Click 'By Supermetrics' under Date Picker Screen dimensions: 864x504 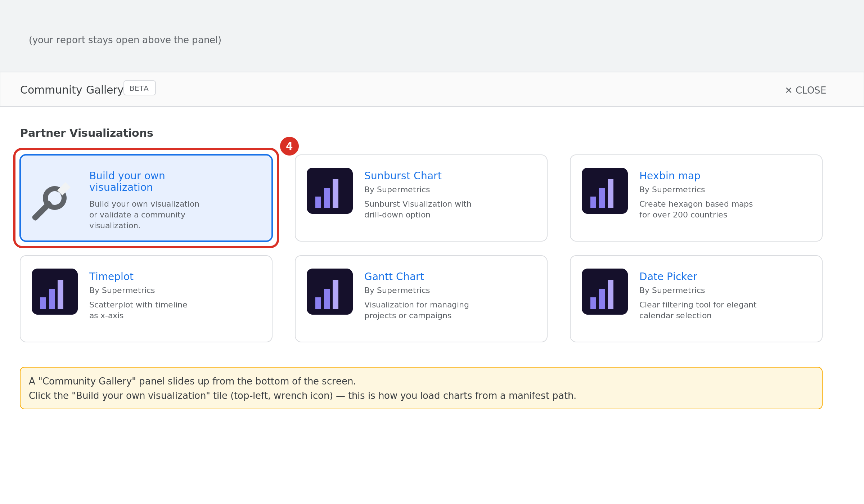(x=672, y=291)
